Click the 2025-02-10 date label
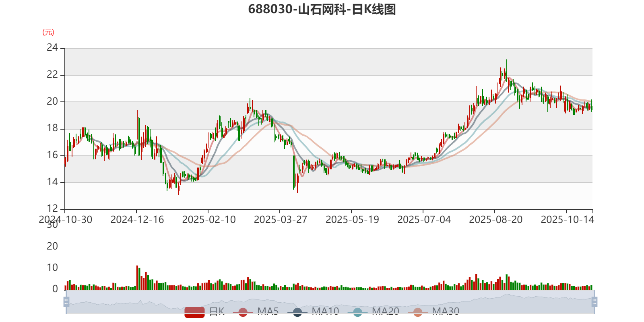The image size is (644, 322). (209, 219)
